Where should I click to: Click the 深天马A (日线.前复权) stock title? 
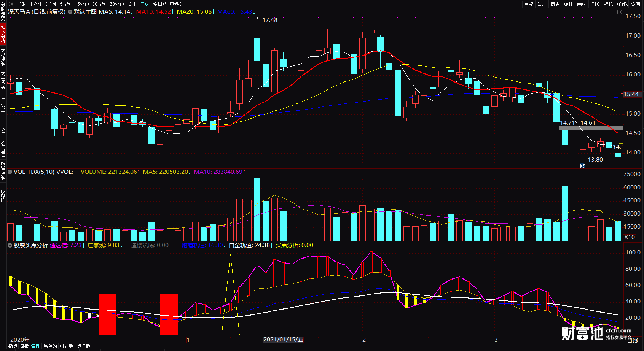[x=37, y=12]
